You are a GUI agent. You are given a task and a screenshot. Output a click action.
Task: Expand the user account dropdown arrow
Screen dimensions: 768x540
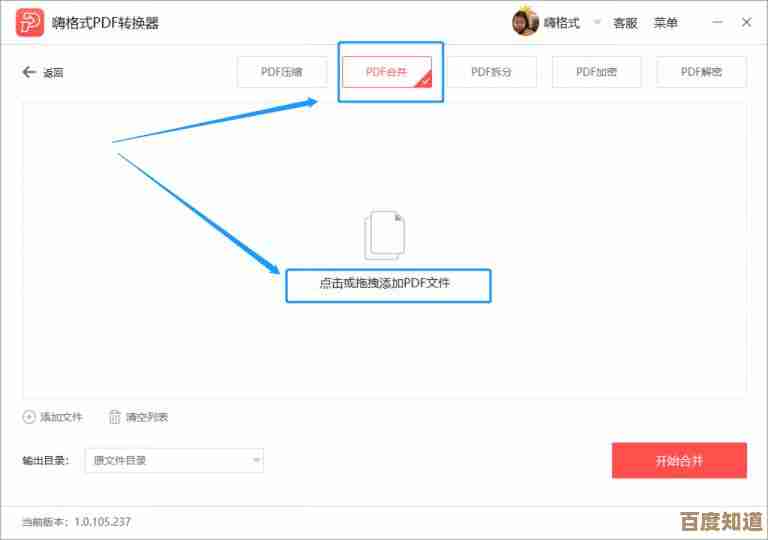(x=597, y=22)
